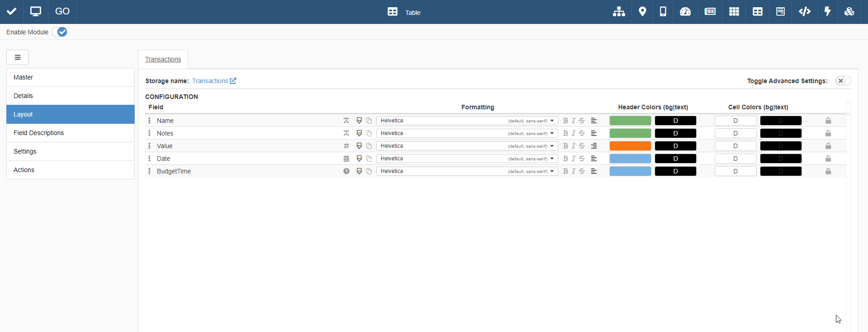Pick blue header background for Date

click(x=630, y=159)
